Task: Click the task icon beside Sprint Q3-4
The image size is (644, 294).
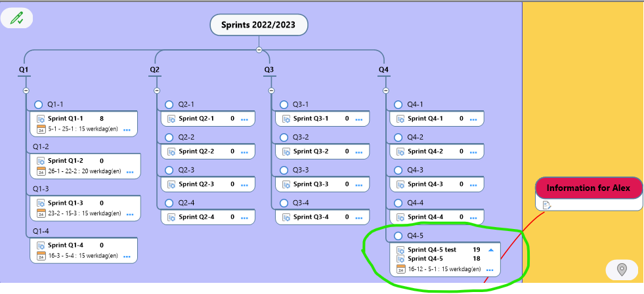Action: (286, 217)
